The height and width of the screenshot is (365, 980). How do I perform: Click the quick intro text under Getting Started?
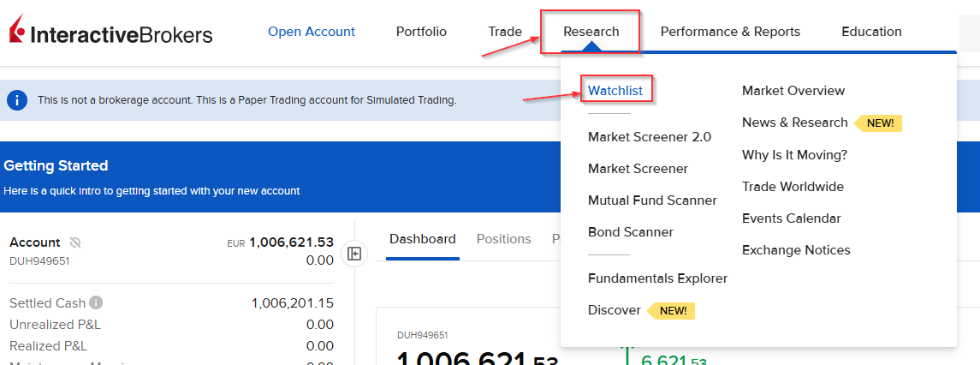click(151, 191)
